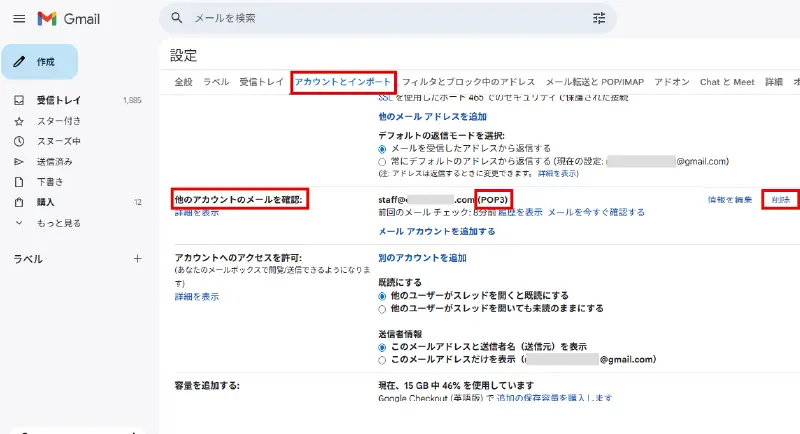800x434 pixels.
Task: Select メールを受信したアドレスから返信する option
Action: pyautogui.click(x=382, y=148)
